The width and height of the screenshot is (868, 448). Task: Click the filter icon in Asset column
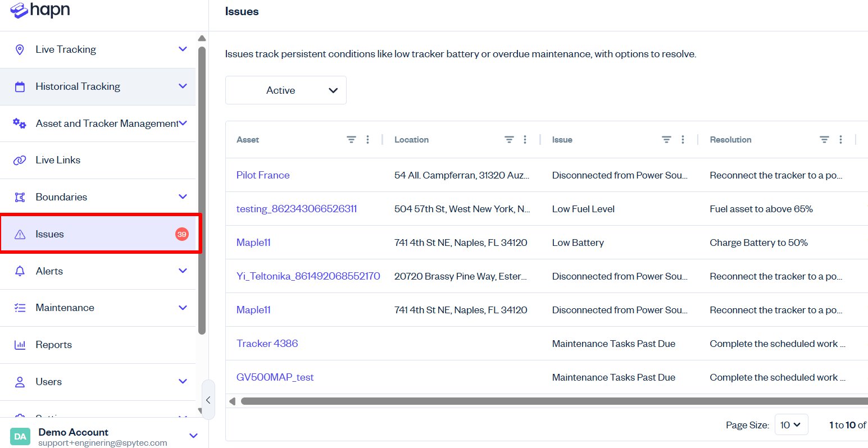coord(351,140)
